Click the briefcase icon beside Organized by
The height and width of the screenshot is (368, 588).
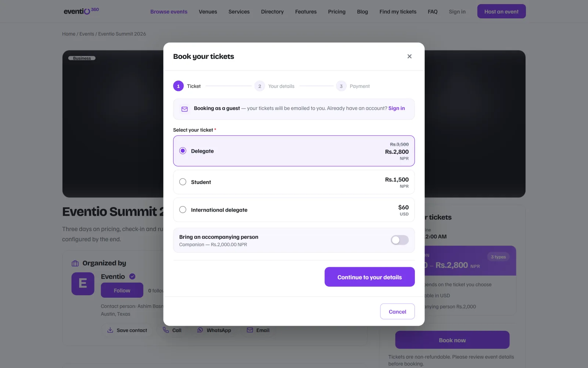point(75,263)
